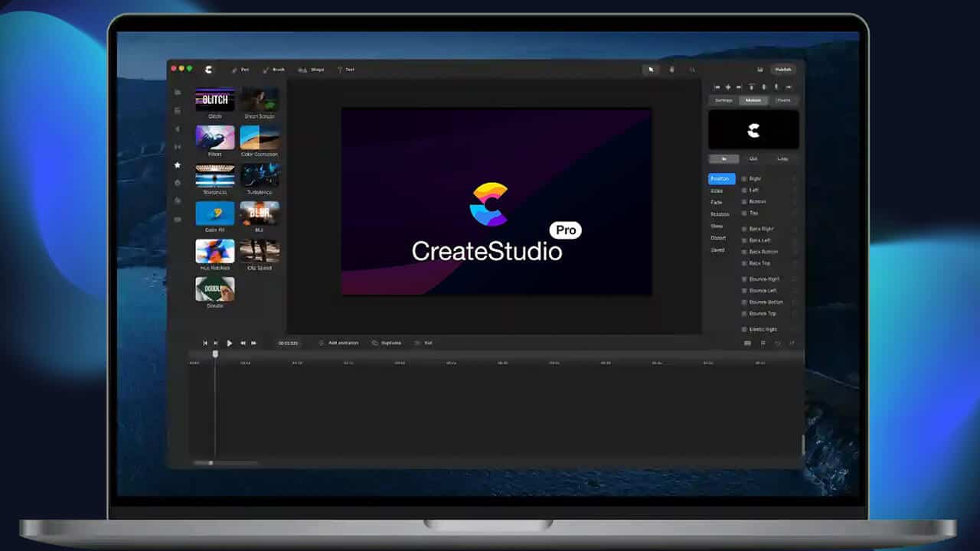This screenshot has width=980, height=551.
Task: Switch to the hand pan tool
Action: 672,70
